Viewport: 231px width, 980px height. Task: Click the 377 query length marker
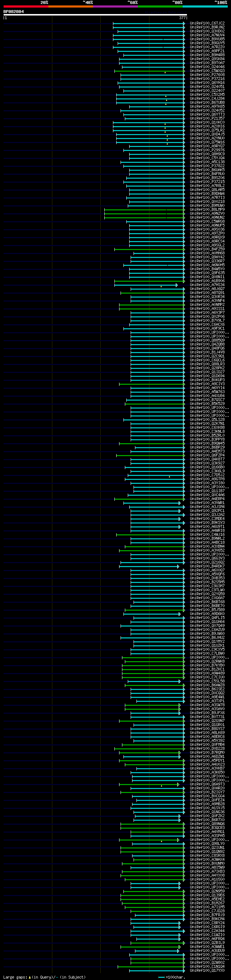pyautogui.click(x=182, y=18)
